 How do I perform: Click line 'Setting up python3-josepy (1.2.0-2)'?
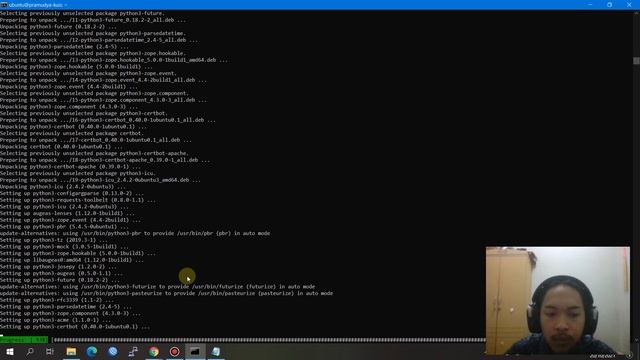coord(58,267)
